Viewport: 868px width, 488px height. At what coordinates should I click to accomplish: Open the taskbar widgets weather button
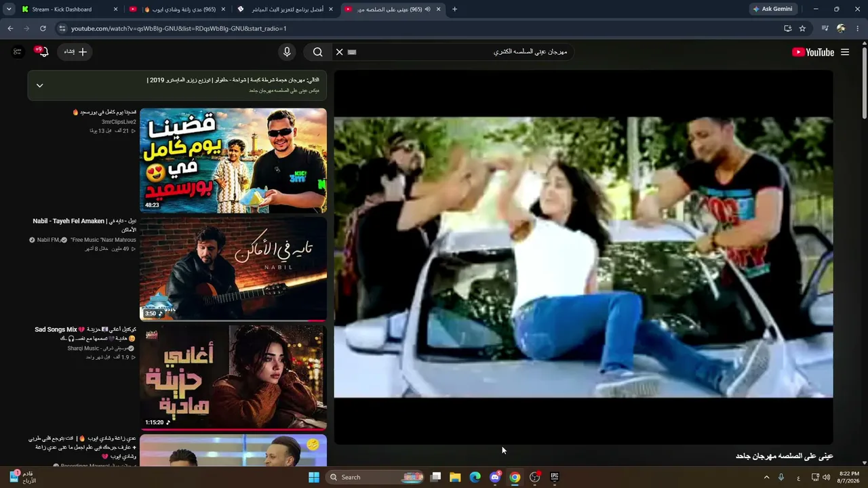(22, 477)
